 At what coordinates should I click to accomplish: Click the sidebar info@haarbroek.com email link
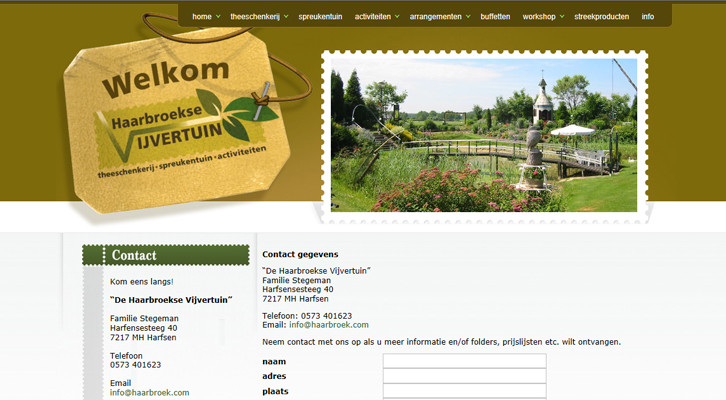150,393
